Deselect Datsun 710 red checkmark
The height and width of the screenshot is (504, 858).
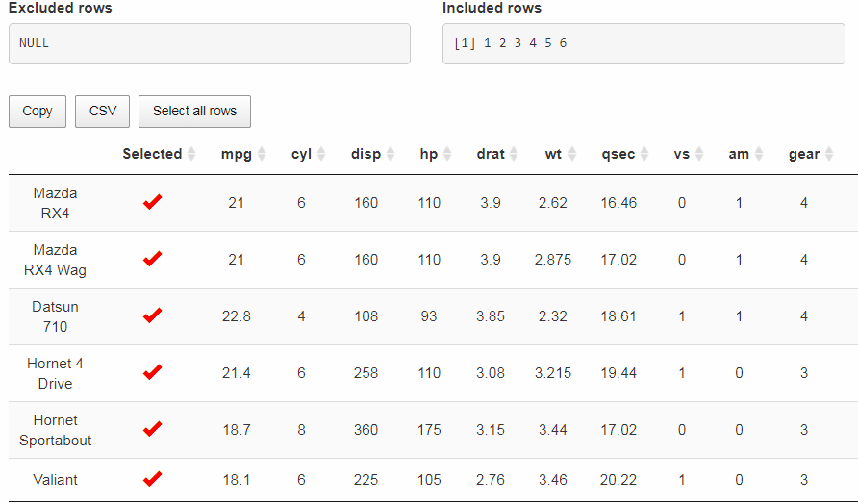152,315
